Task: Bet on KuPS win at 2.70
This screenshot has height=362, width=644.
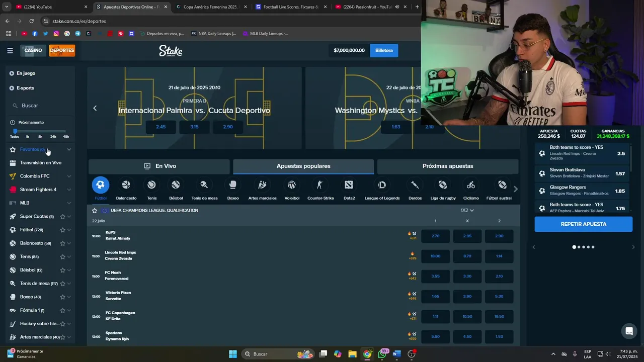Action: pyautogui.click(x=435, y=236)
